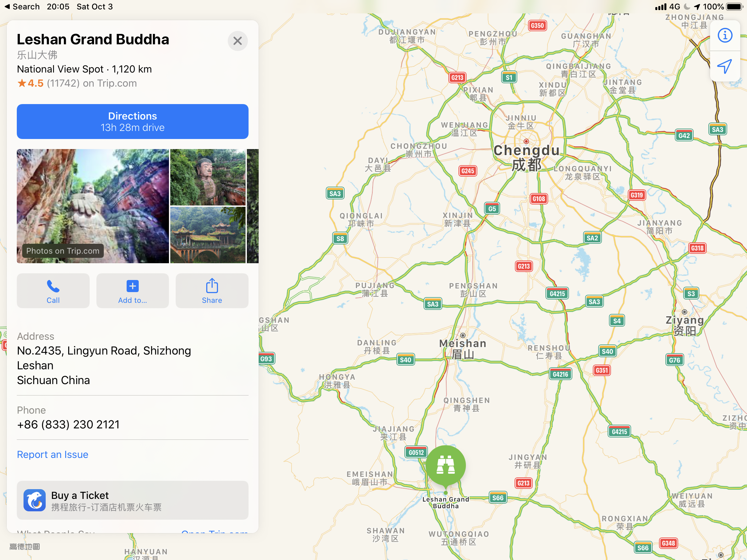747x560 pixels.
Task: Tap the phone number +86 (833) 230 2121
Action: pyautogui.click(x=68, y=424)
